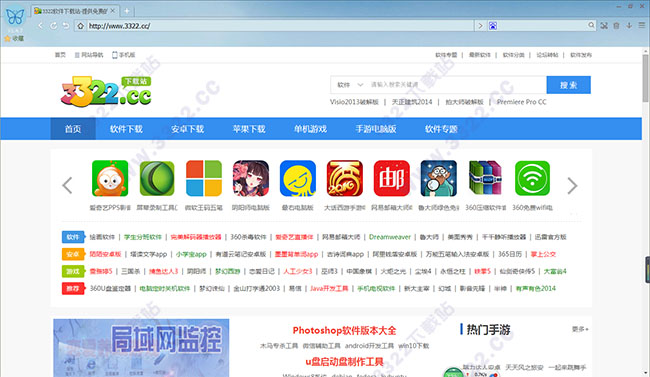Image resolution: width=650 pixels, height=377 pixels.
Task: Show next apps with right carousel arrow
Action: click(572, 185)
